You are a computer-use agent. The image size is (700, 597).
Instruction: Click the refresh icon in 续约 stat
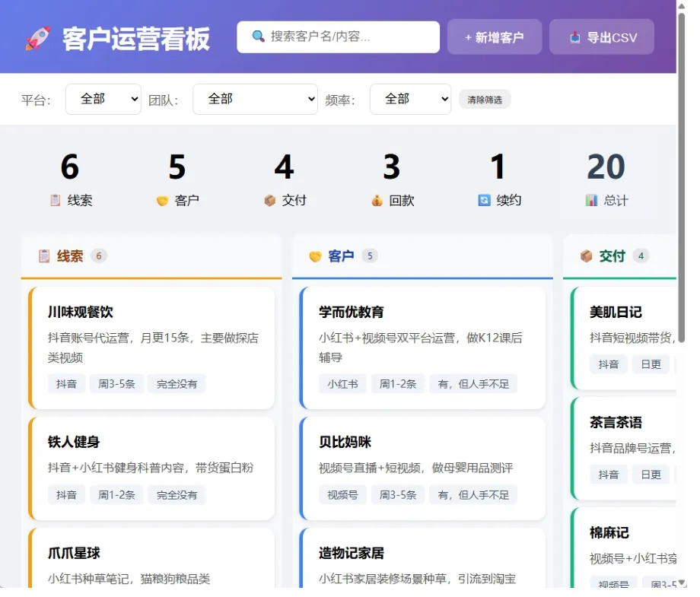[x=485, y=201]
